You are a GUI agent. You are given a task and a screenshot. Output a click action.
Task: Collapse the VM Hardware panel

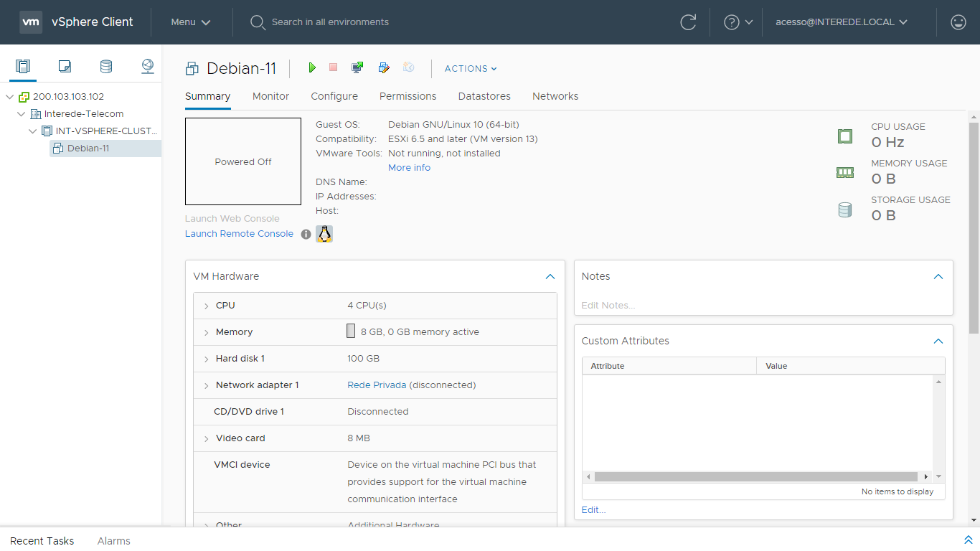(x=550, y=277)
